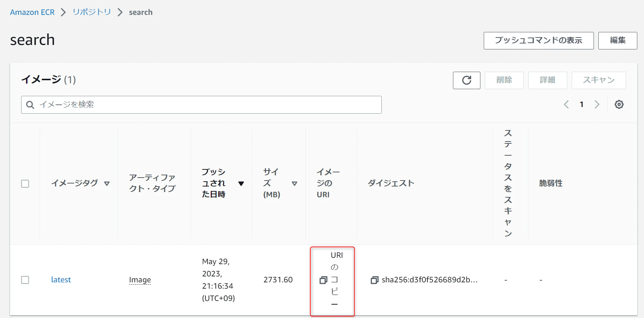Click the sha256:d3f0f526689d2b... digest text

[430, 280]
